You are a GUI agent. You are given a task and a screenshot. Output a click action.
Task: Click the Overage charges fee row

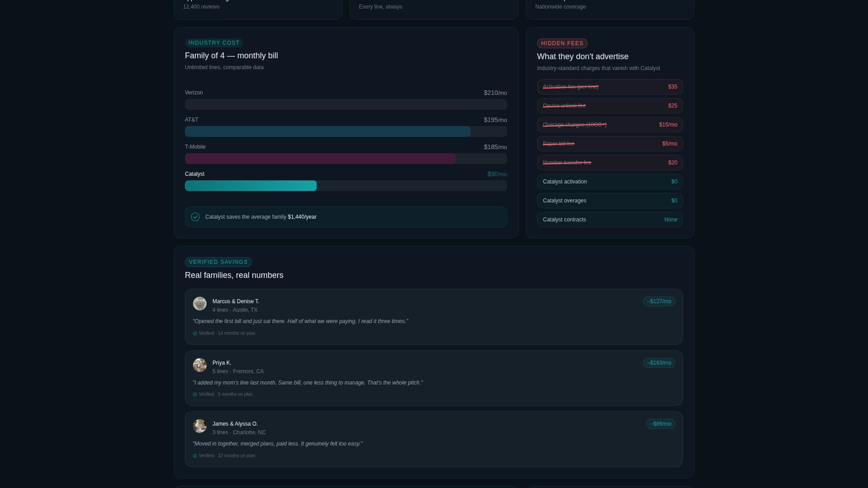click(609, 125)
